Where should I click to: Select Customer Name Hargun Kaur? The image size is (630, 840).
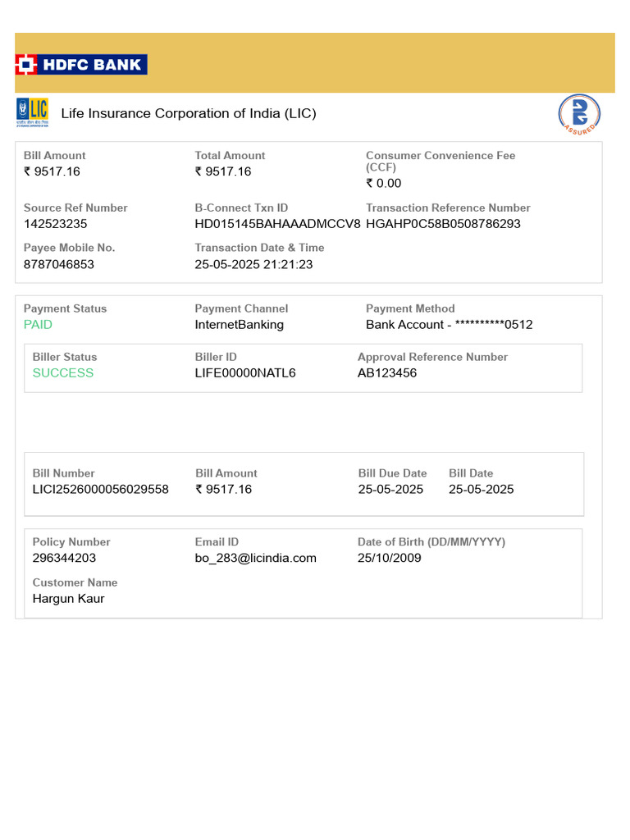(x=69, y=599)
